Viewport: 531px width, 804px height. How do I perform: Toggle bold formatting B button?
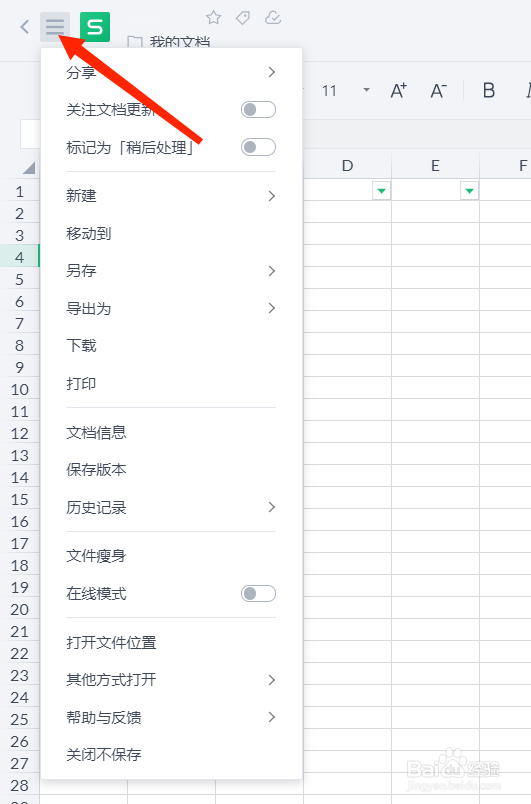click(488, 91)
